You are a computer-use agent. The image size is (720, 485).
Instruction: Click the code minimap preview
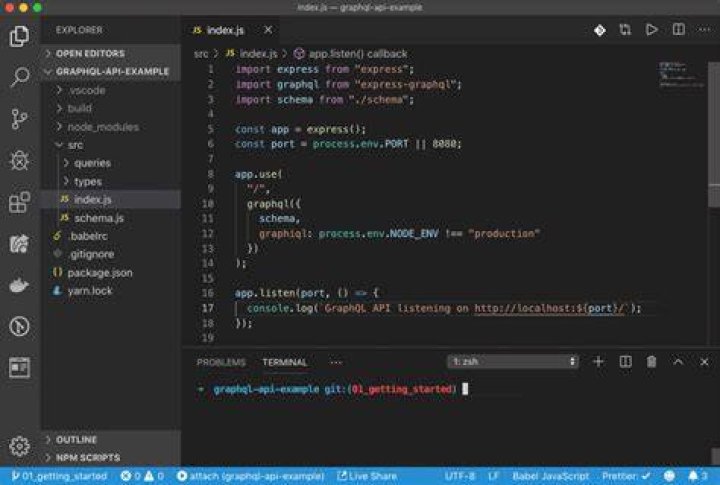coord(682,74)
